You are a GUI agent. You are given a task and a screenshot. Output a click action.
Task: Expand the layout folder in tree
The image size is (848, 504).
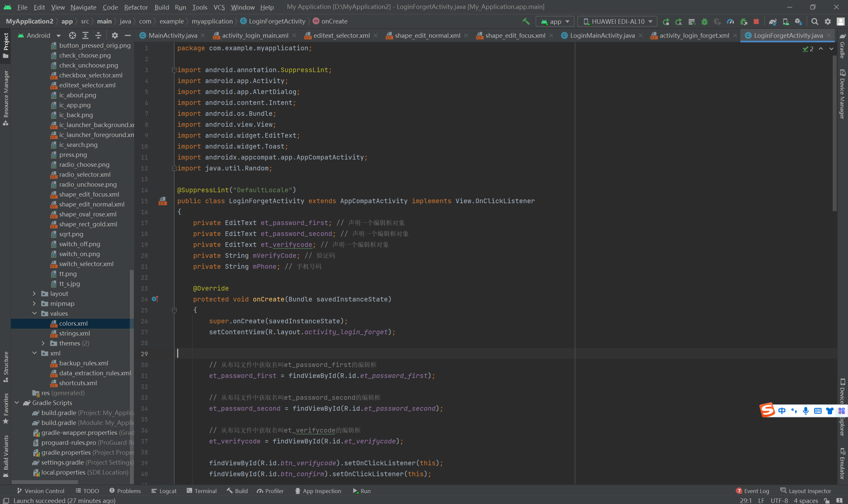34,294
